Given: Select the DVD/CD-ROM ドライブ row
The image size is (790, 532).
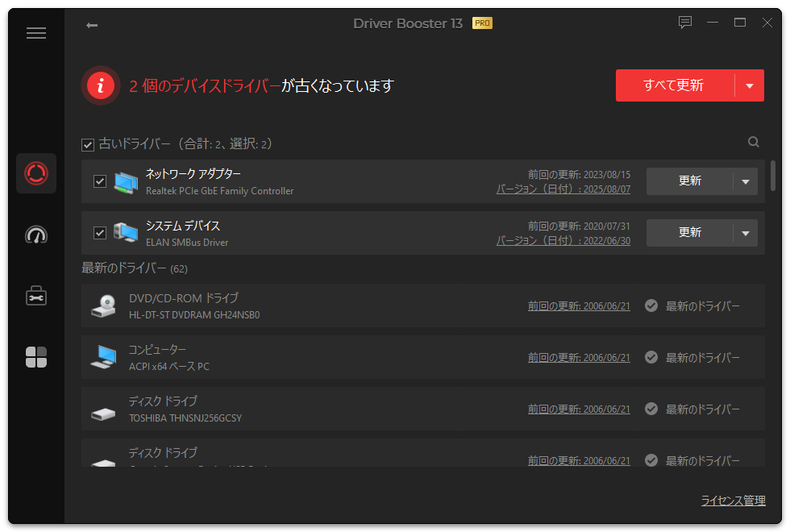Looking at the screenshot, I should tap(322, 306).
